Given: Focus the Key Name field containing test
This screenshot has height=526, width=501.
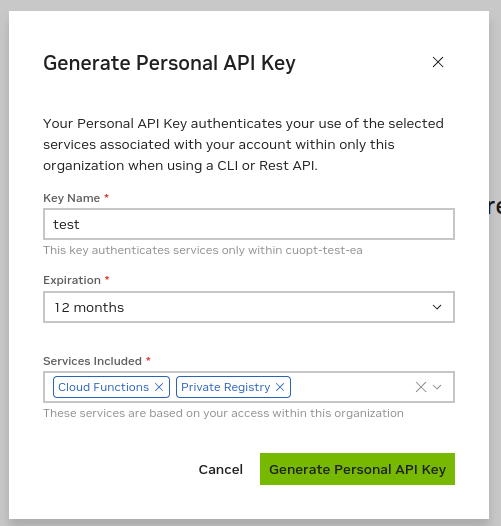Looking at the screenshot, I should click(x=249, y=224).
